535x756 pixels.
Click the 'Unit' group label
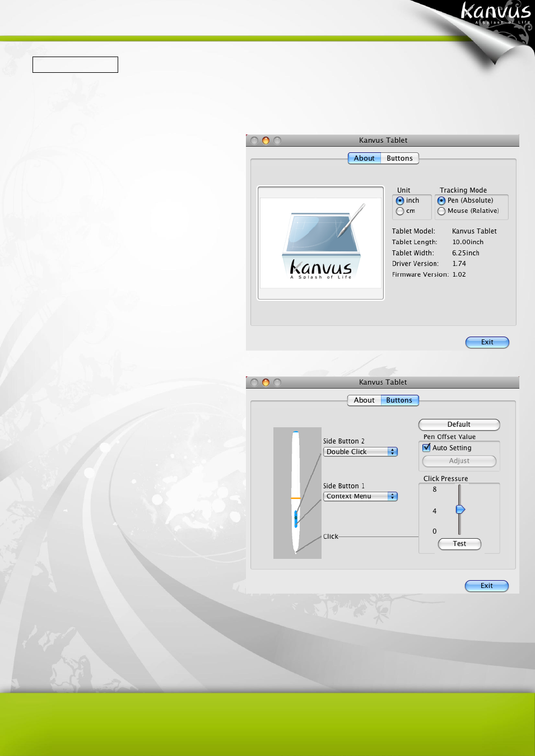(x=404, y=190)
